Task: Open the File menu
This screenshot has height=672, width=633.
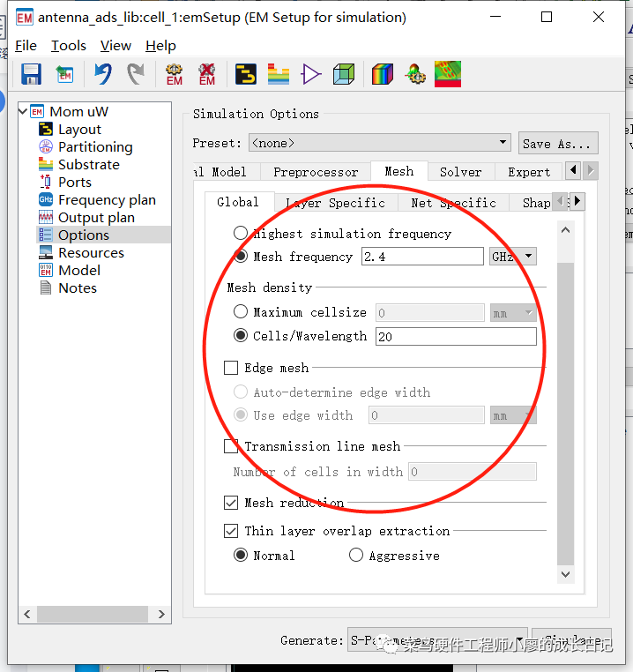Action: 26,46
